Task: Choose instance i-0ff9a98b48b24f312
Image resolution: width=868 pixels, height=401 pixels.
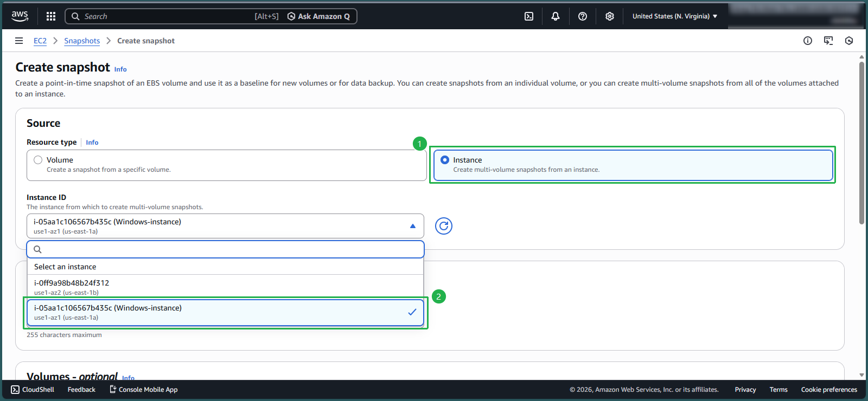Action: tap(225, 287)
